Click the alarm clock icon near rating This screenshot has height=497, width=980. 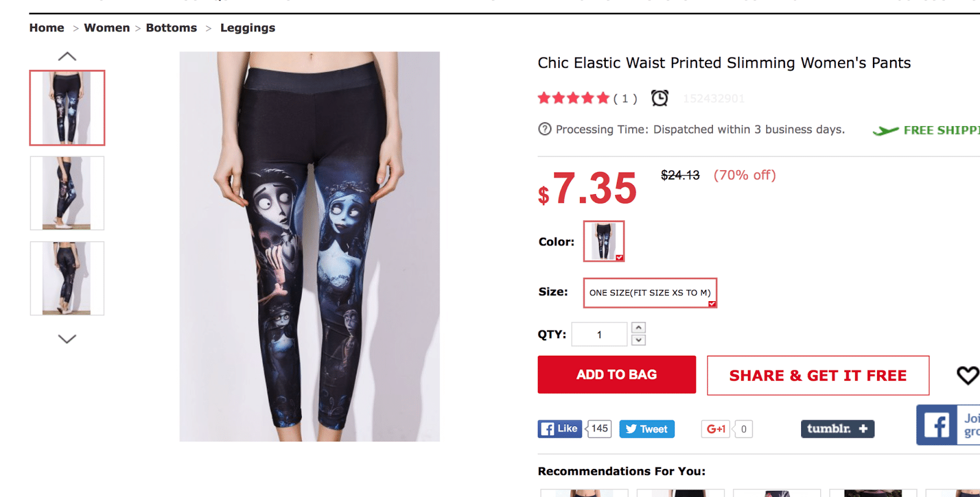660,98
